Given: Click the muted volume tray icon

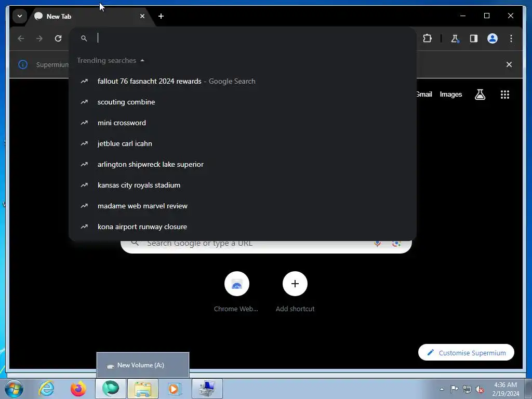Looking at the screenshot, I should (480, 389).
